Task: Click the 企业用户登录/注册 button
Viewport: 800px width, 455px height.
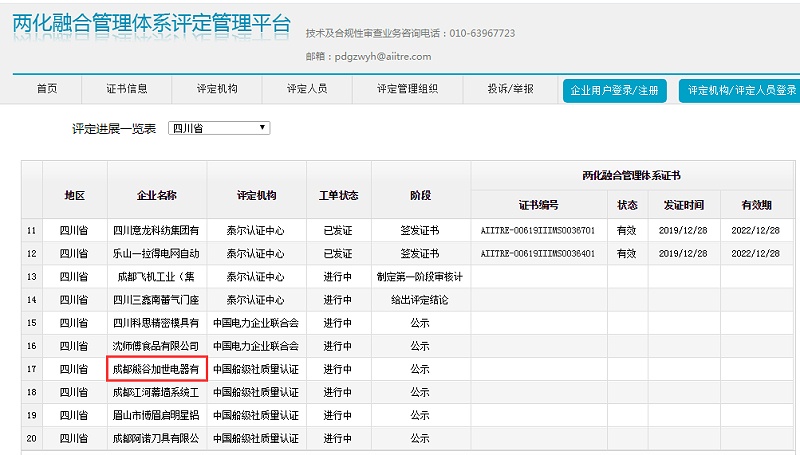Action: [614, 90]
